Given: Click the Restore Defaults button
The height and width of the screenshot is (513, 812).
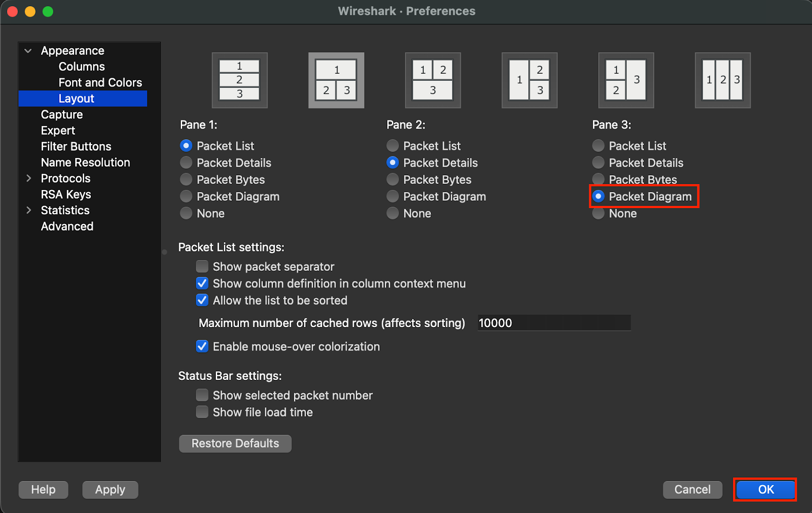Looking at the screenshot, I should [235, 443].
